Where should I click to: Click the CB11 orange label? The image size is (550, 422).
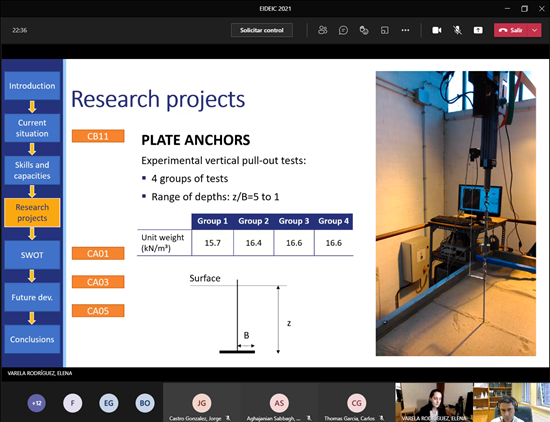coord(98,136)
